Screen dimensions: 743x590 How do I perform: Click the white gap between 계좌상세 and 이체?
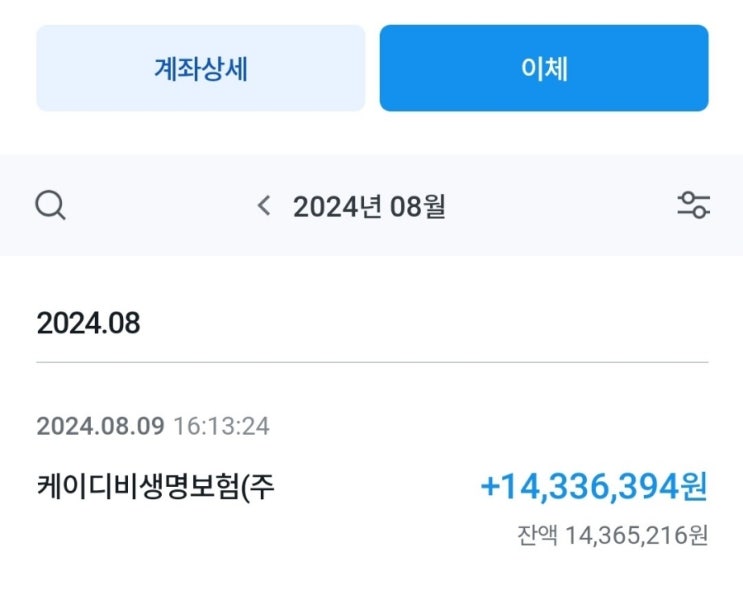[x=372, y=69]
